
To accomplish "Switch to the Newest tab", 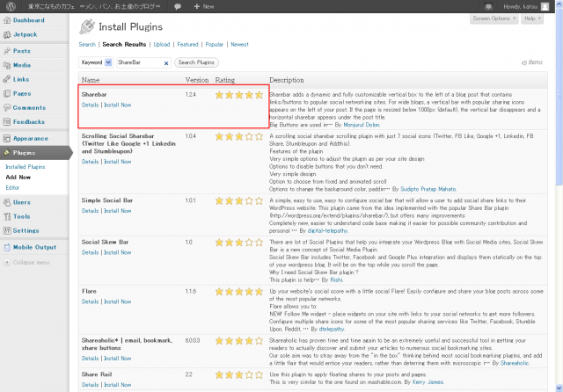I will [x=239, y=45].
